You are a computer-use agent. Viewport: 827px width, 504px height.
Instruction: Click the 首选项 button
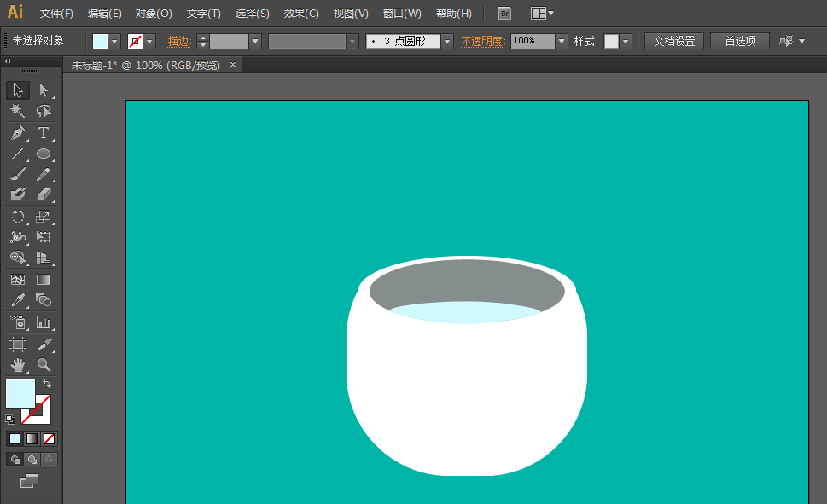(740, 41)
